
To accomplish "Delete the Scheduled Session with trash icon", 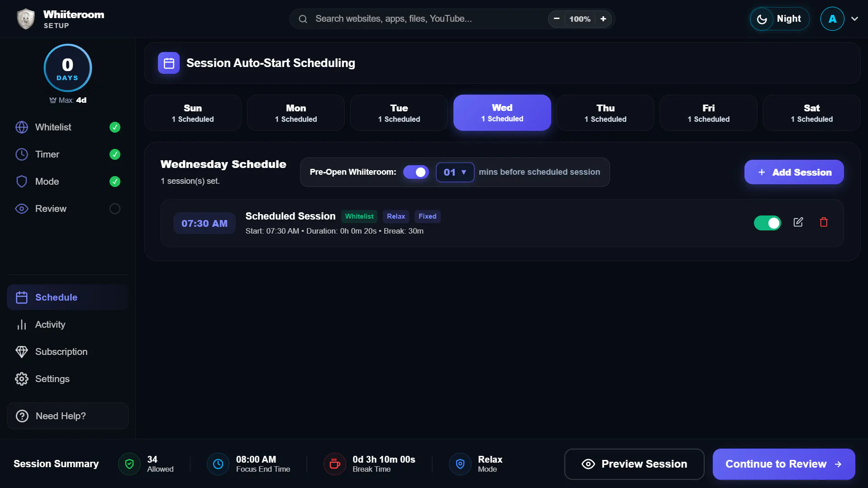I will (824, 222).
